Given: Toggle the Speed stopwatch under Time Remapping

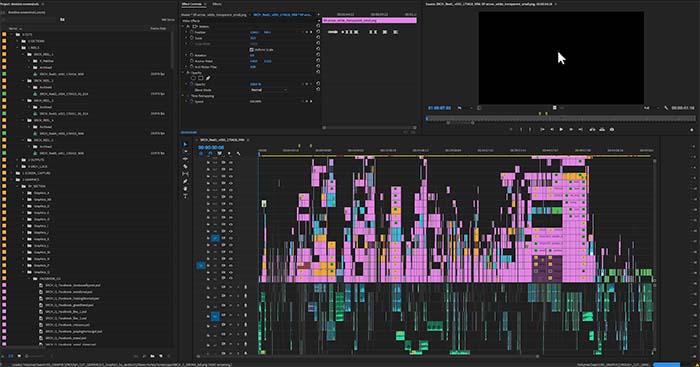Looking at the screenshot, I should (x=192, y=101).
